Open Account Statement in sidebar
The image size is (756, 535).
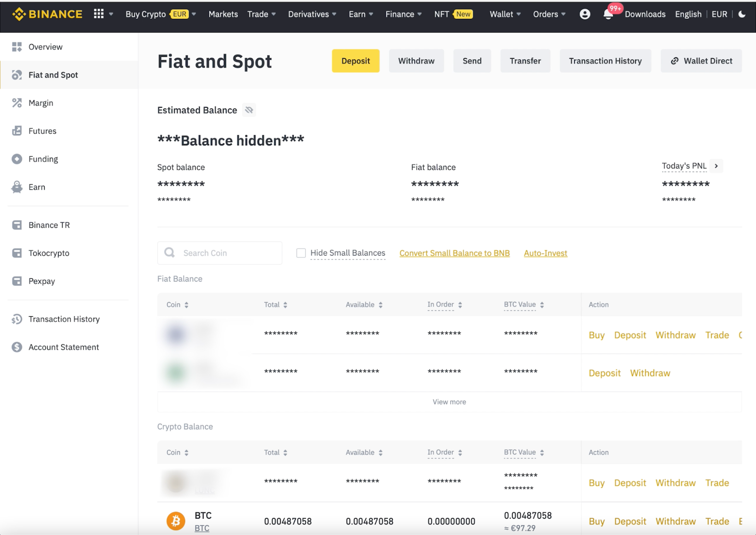coord(63,347)
